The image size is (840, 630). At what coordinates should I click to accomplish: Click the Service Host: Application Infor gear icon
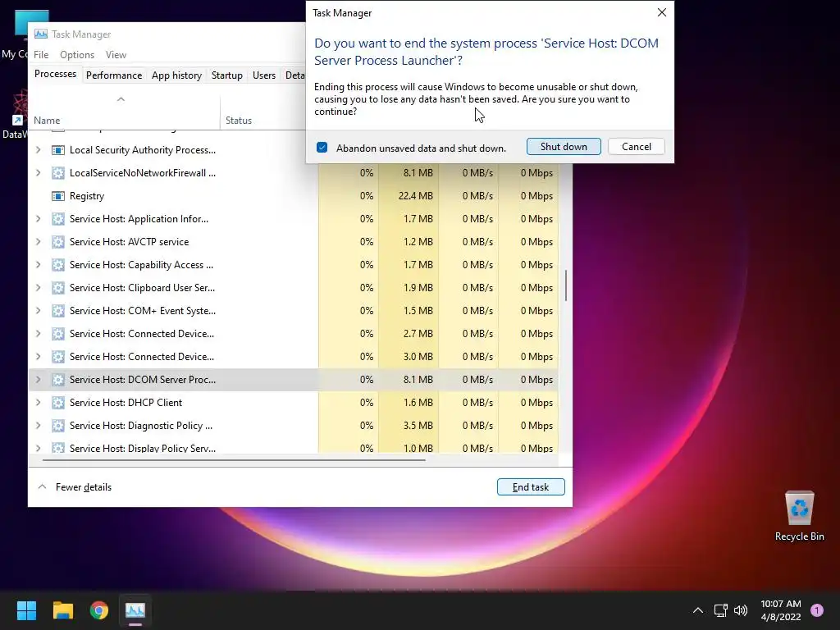click(58, 219)
